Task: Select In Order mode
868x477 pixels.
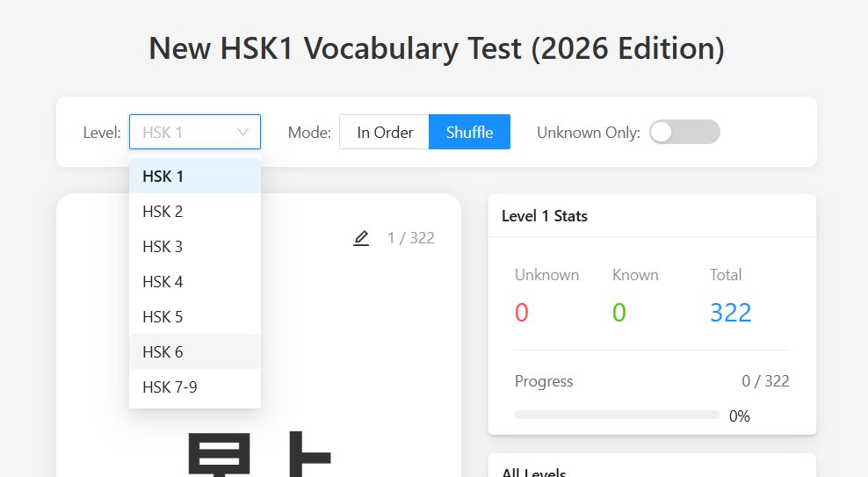Action: point(385,133)
